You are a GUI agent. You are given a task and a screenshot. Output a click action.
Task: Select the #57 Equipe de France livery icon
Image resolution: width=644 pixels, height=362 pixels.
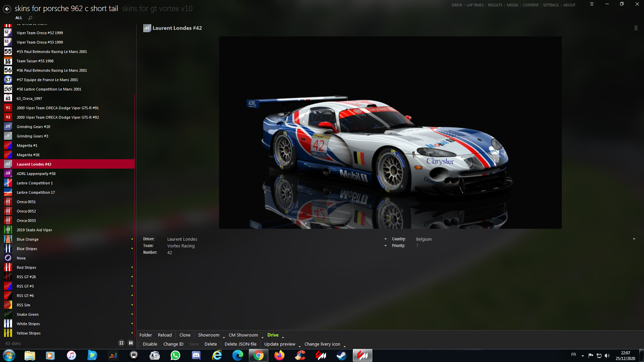pyautogui.click(x=8, y=80)
